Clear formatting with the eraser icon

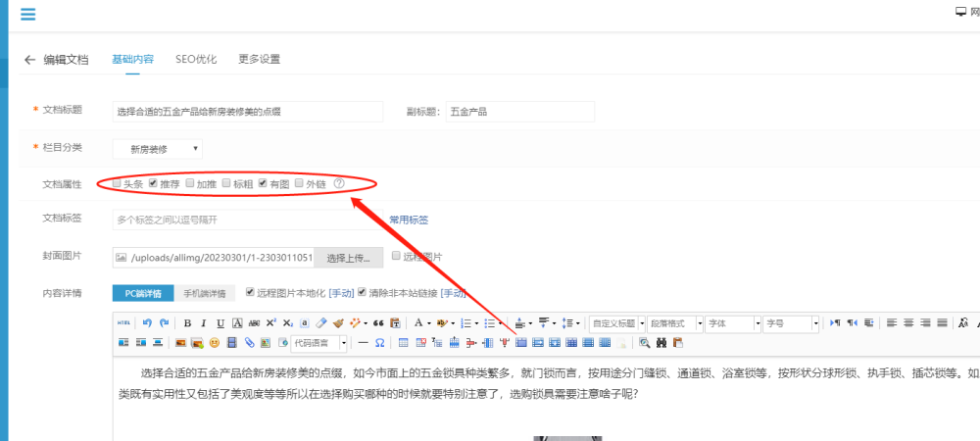(321, 323)
